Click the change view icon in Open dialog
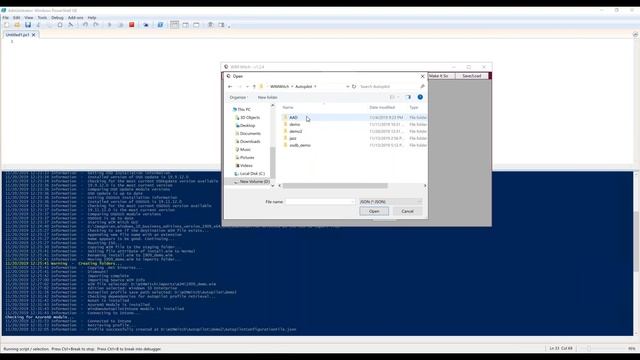Screen dimensions: 640x360 tap(392, 97)
